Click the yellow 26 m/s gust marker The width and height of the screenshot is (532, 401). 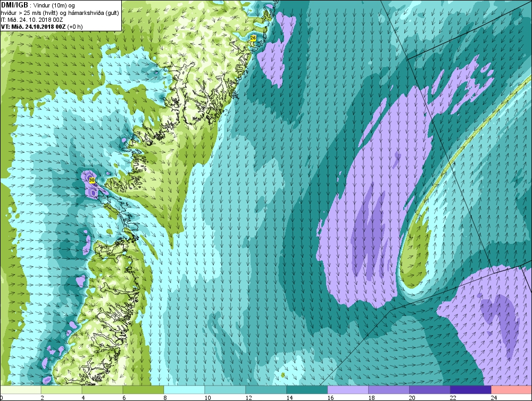point(253,38)
